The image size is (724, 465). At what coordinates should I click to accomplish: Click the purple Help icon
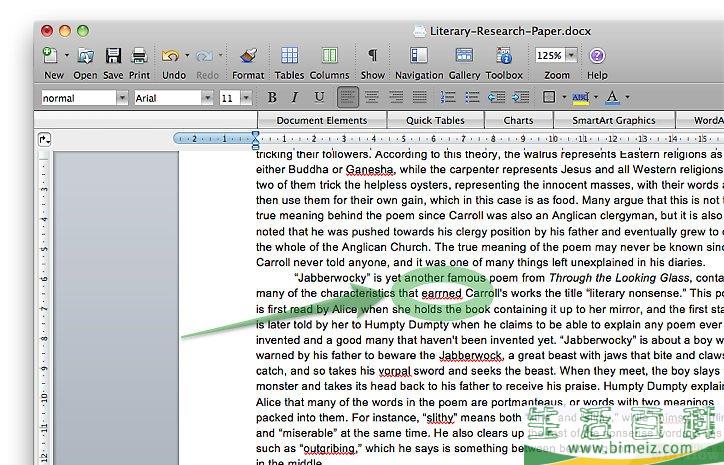pyautogui.click(x=597, y=56)
